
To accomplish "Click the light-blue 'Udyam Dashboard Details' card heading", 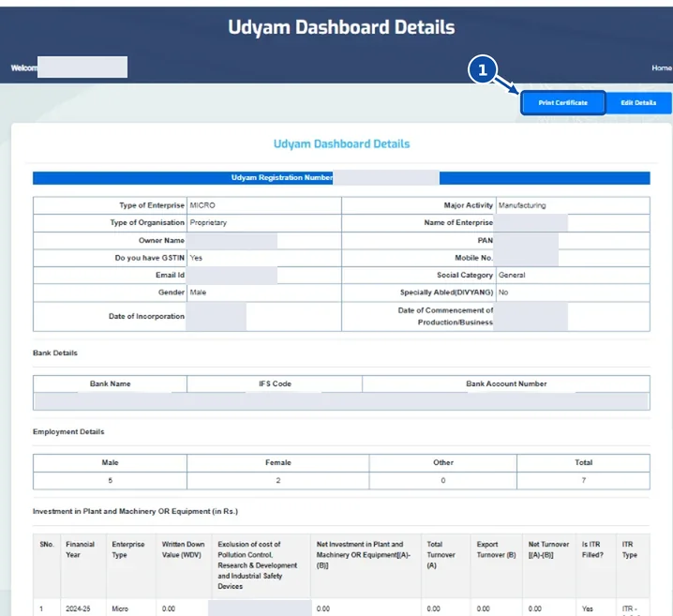I will [341, 143].
